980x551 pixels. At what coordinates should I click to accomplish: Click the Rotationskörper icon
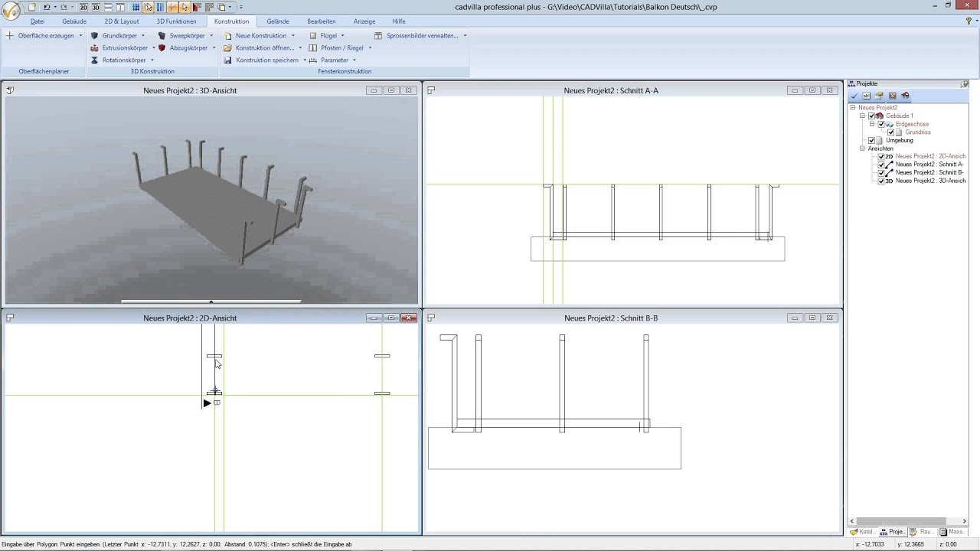94,60
